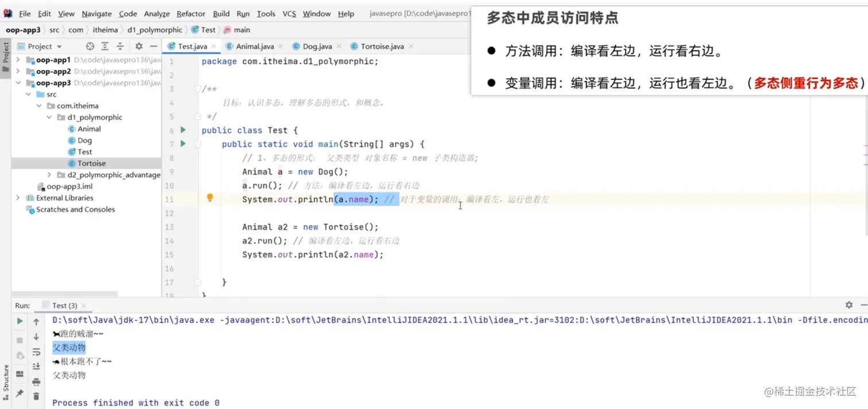Click the yellow light bulb on line 11
The height and width of the screenshot is (409, 868).
click(210, 198)
